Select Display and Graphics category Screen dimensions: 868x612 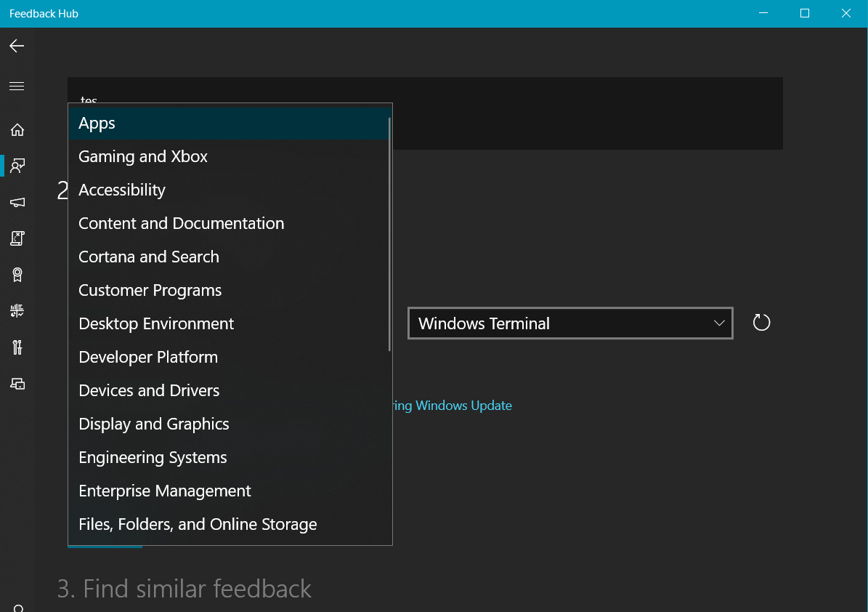[229, 424]
